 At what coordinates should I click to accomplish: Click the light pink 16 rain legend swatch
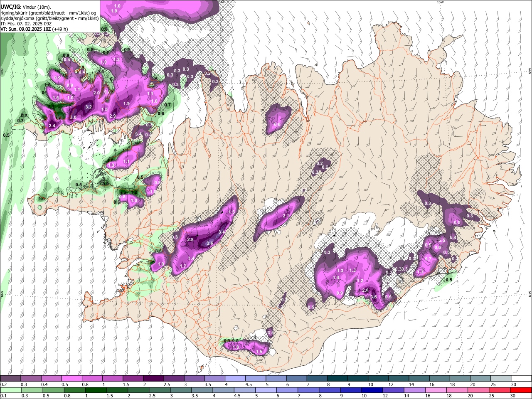[x=436, y=390]
